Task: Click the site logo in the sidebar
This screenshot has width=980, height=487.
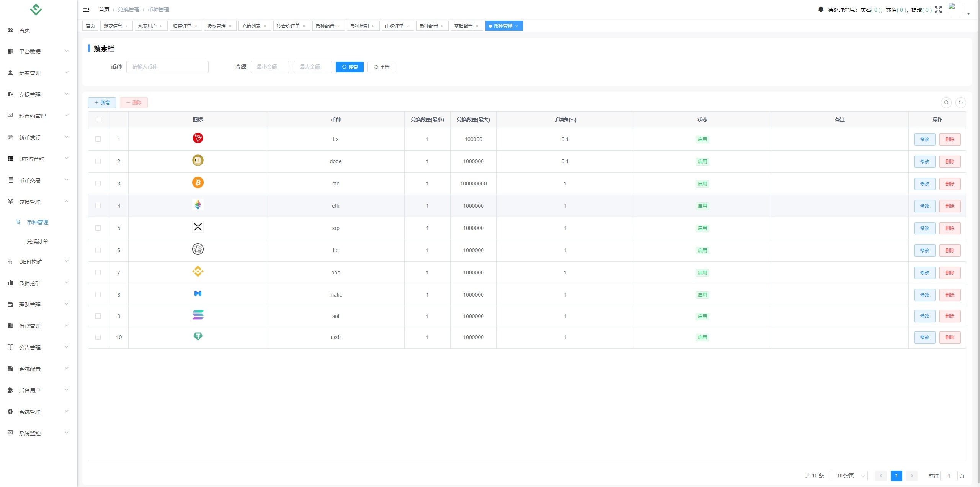Action: coord(36,9)
